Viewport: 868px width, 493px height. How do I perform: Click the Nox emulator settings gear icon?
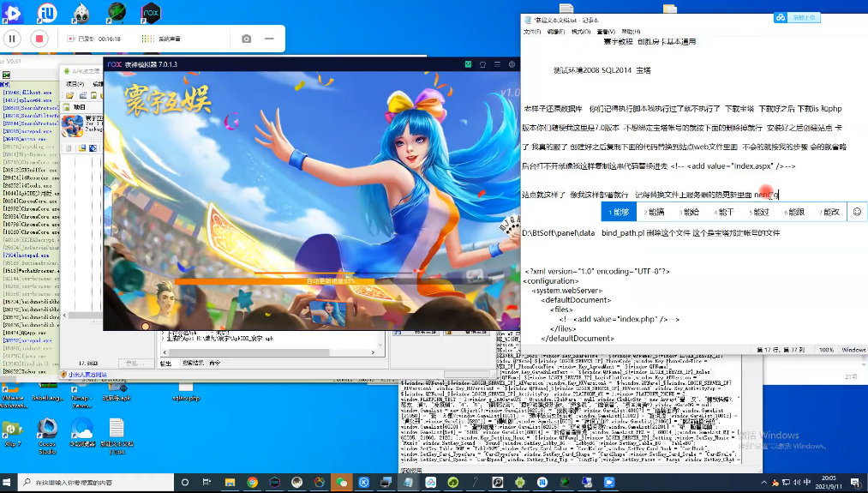pyautogui.click(x=512, y=64)
